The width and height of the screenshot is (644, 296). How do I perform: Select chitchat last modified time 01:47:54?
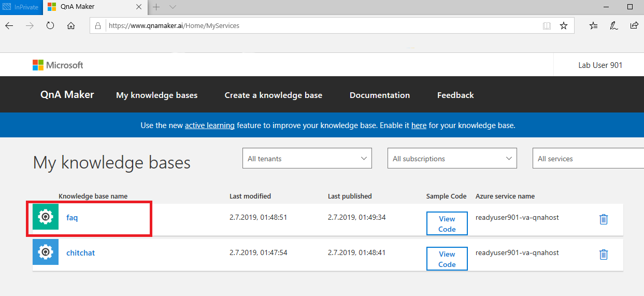coord(258,252)
